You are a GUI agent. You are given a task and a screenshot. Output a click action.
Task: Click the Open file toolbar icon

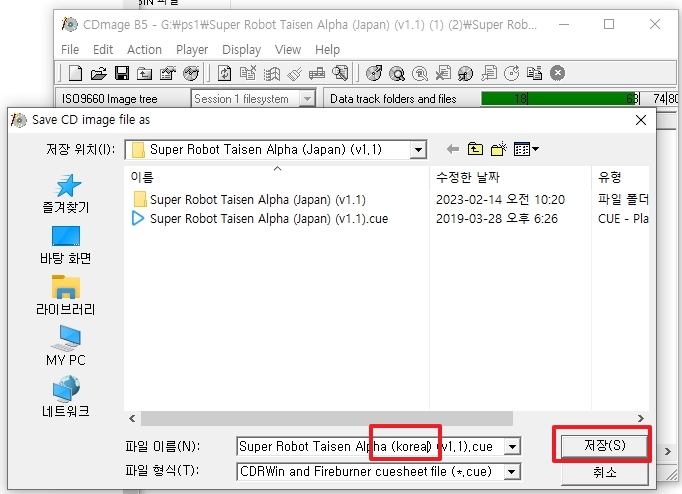pyautogui.click(x=99, y=73)
